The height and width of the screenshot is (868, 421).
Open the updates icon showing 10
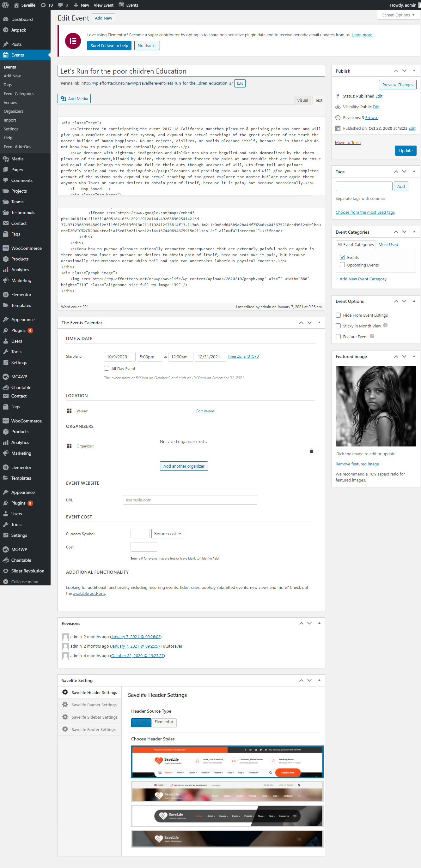46,5
